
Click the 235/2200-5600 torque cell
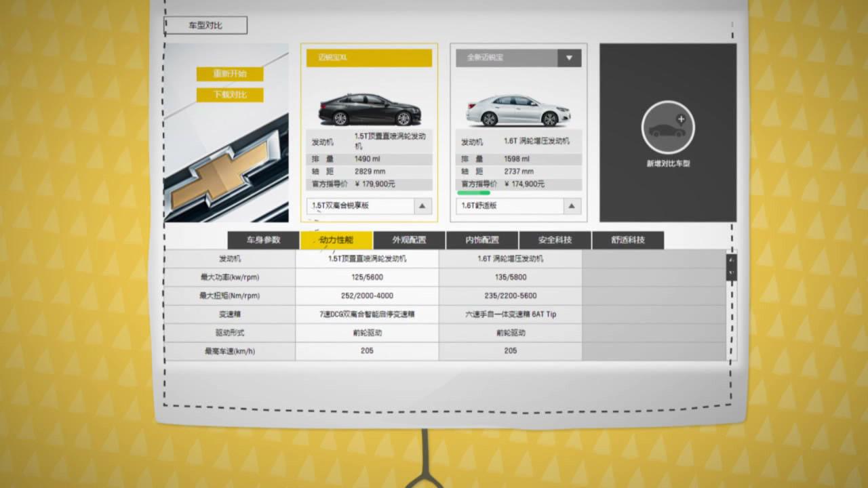(x=511, y=296)
